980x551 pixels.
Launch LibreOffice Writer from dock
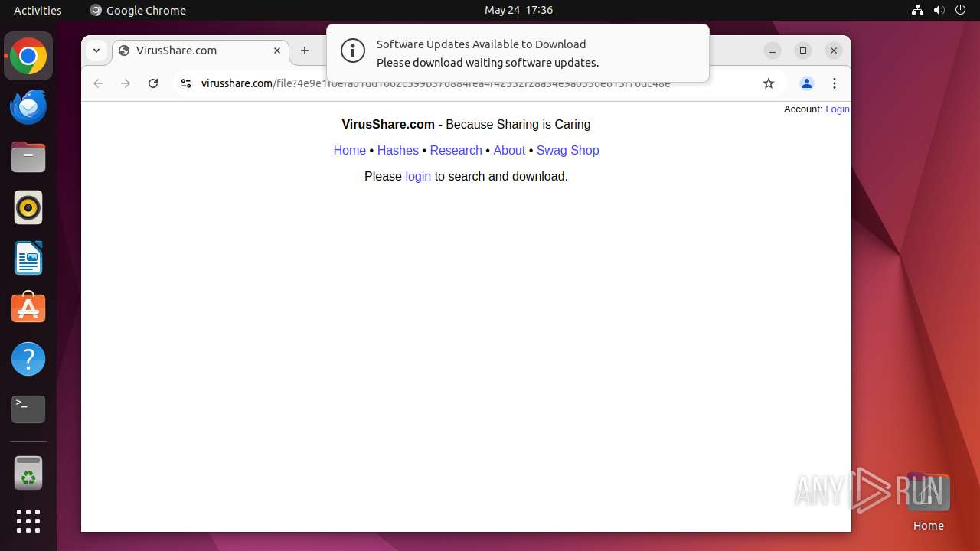coord(28,258)
